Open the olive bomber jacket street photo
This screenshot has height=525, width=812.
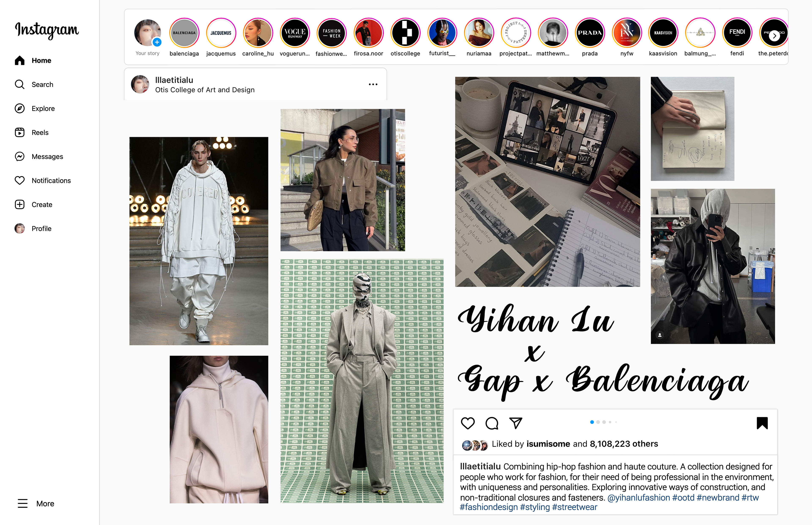pyautogui.click(x=343, y=180)
